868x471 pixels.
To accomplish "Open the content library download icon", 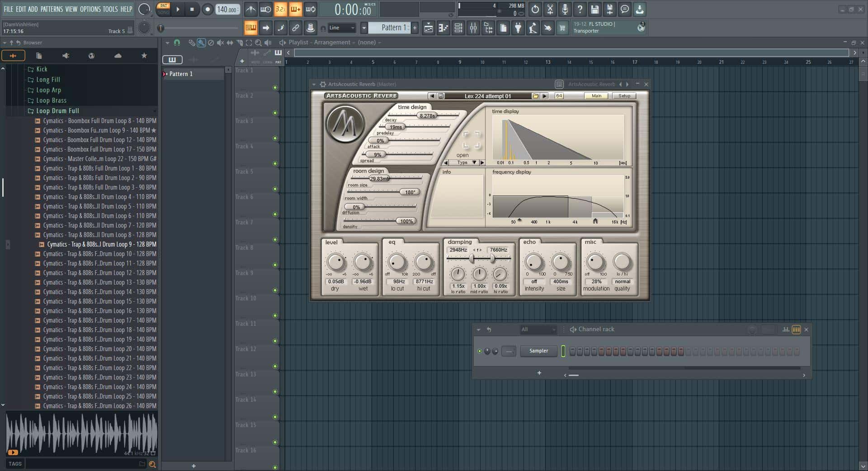I will 639,9.
